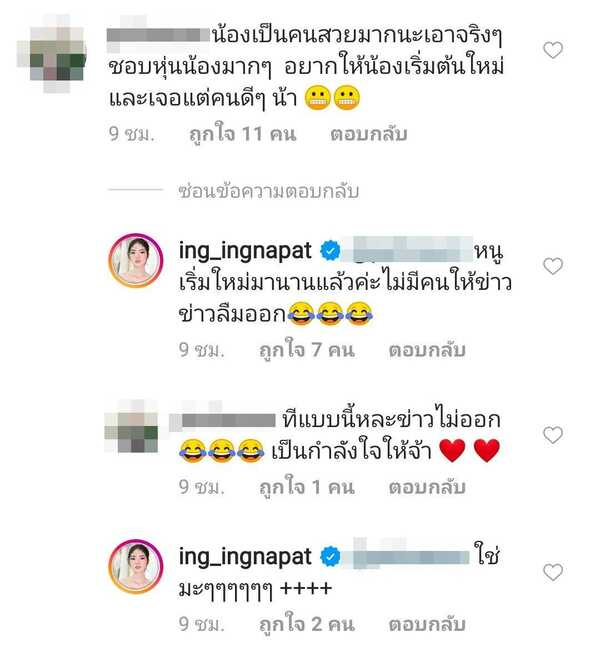Click ตอบกลับ under the red hearts comment
600x672 pixels.
tap(427, 487)
